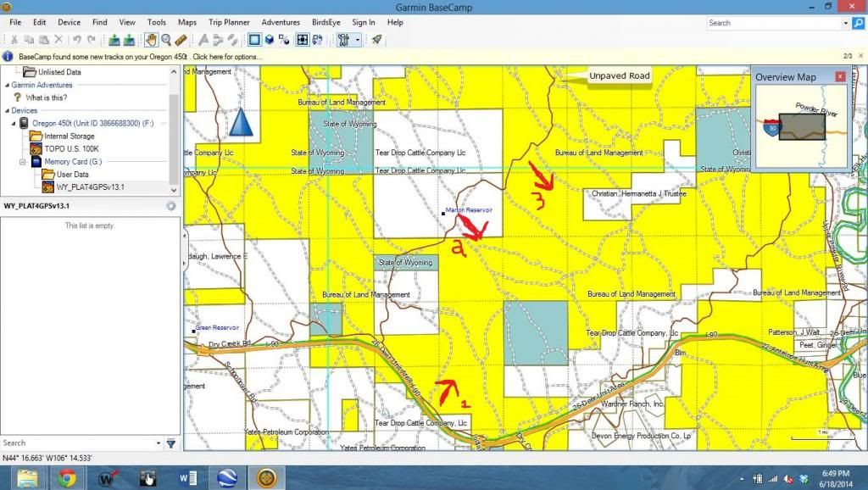
Task: Switch to 3D map view cube icon
Action: pyautogui.click(x=270, y=40)
